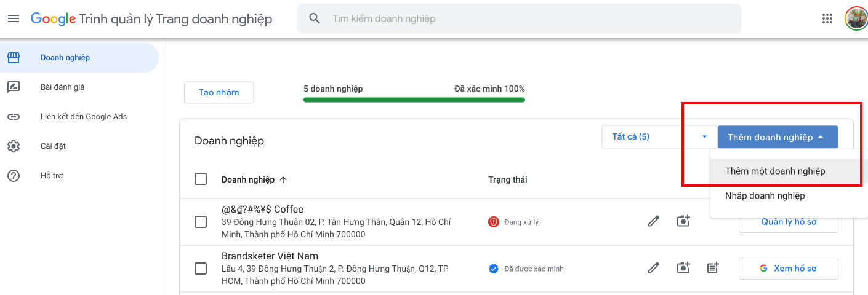This screenshot has width=868, height=295.
Task: Click the Tạo nhóm button
Action: tap(219, 92)
